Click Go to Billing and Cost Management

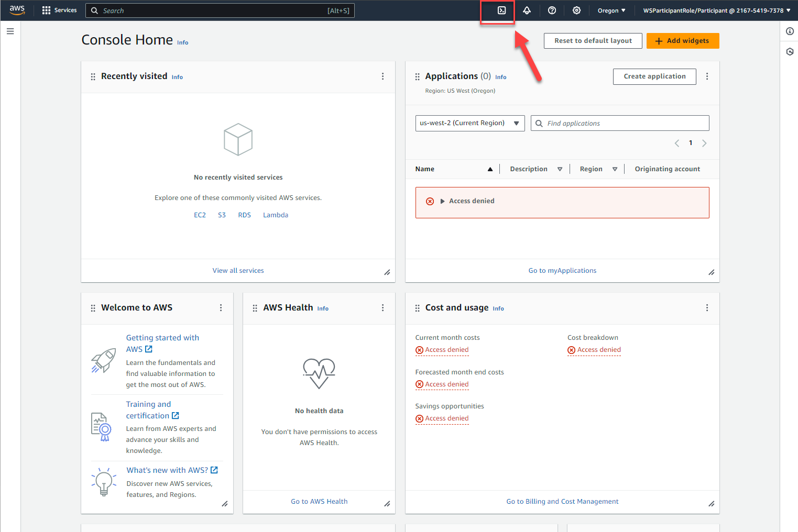(562, 502)
